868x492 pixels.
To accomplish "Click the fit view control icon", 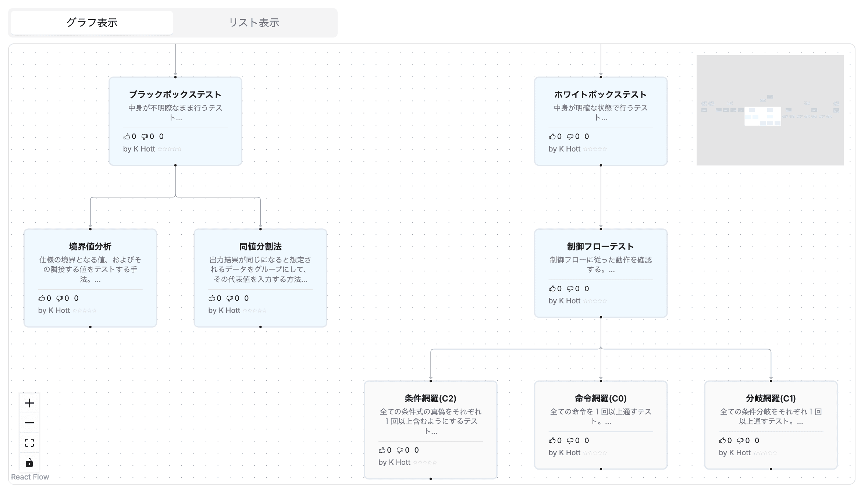I will click(29, 443).
